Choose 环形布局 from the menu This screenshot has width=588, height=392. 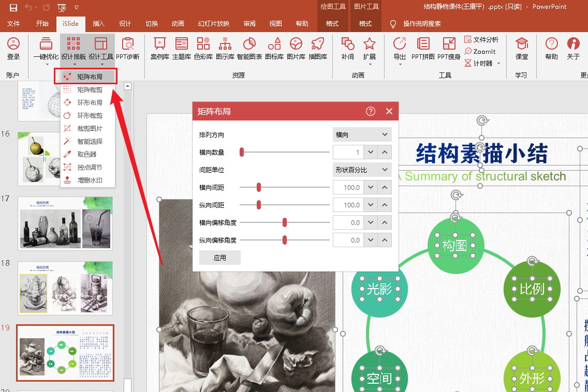click(x=88, y=102)
